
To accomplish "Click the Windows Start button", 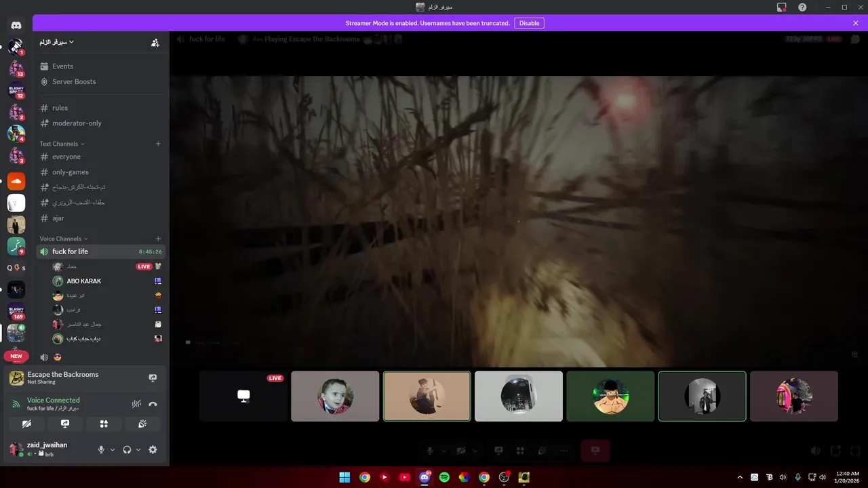I will pos(344,477).
